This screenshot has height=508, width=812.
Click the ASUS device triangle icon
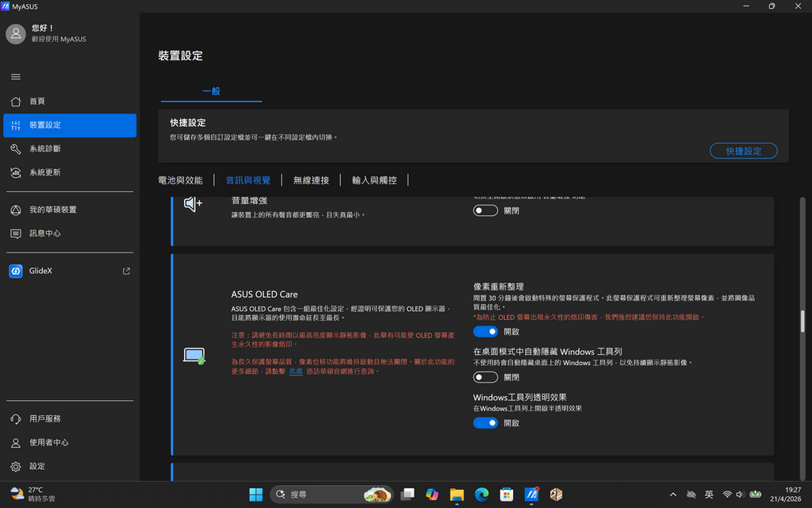[x=16, y=210]
